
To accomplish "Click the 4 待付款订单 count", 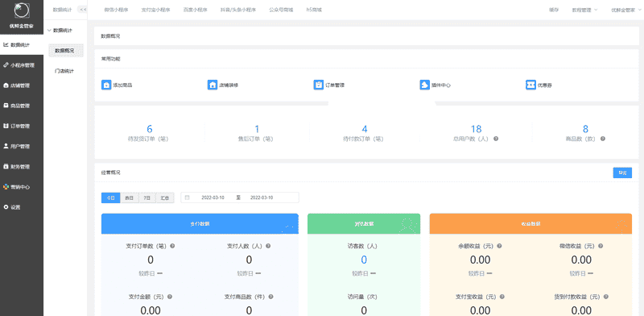I will click(365, 129).
